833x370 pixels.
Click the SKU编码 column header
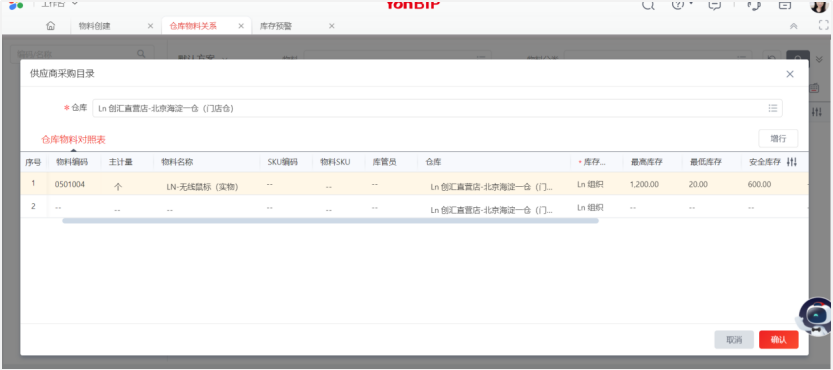click(282, 162)
